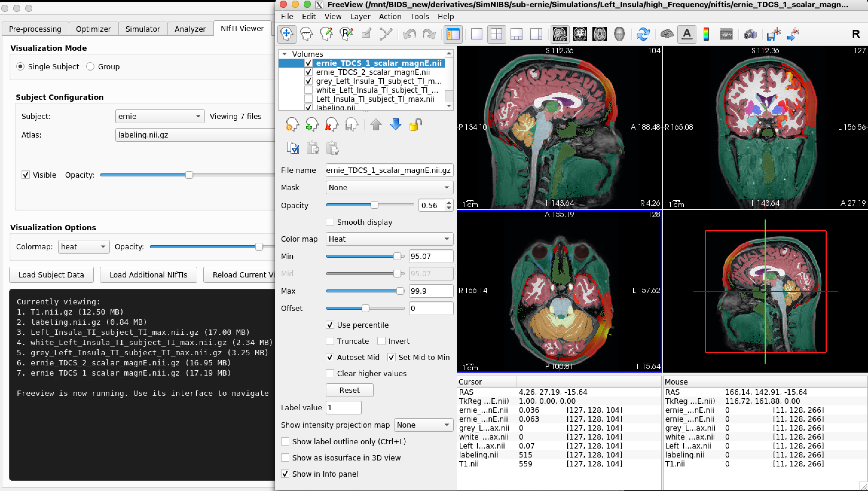The width and height of the screenshot is (868, 491).
Task: Select the Navigate tool in the toolbar
Action: coord(287,34)
